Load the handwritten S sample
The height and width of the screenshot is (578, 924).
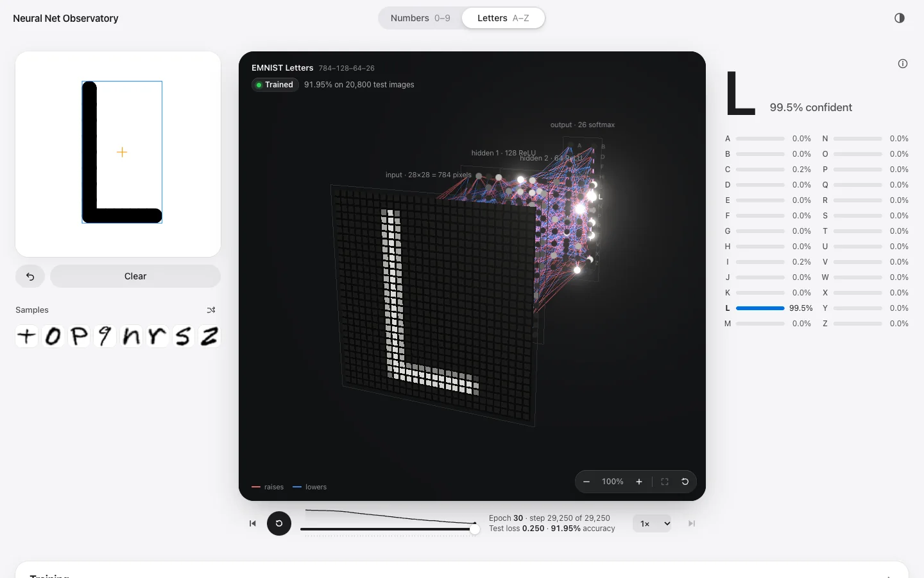[184, 336]
